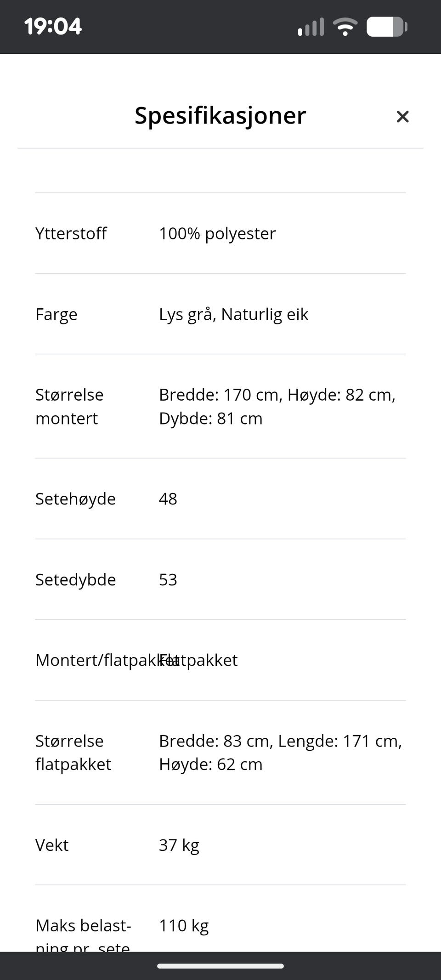
Task: Select the clock showing 19:04
Action: point(53,26)
